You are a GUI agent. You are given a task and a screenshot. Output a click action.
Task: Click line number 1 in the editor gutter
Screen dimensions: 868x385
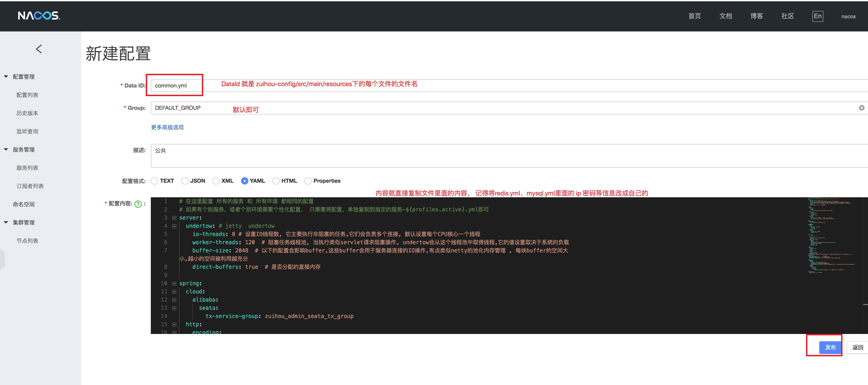coord(165,201)
